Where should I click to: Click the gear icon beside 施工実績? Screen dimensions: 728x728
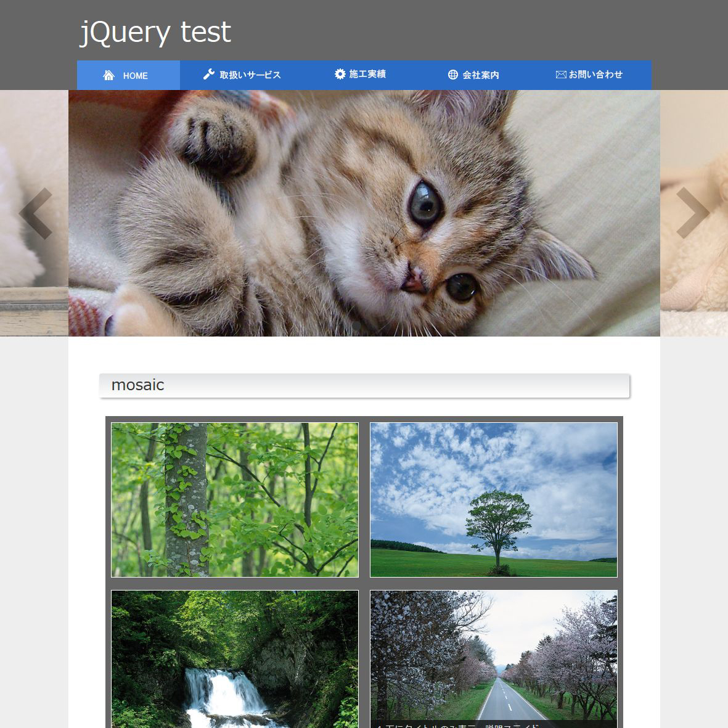pos(340,74)
